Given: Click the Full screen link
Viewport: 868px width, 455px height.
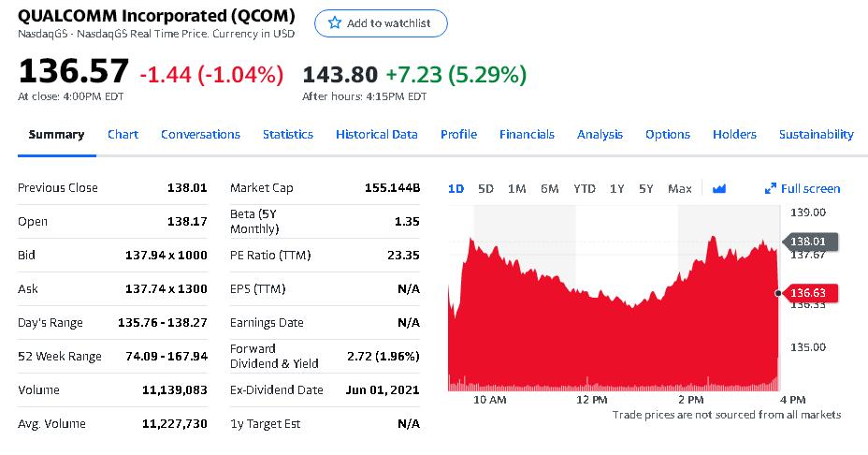Looking at the screenshot, I should 810,189.
